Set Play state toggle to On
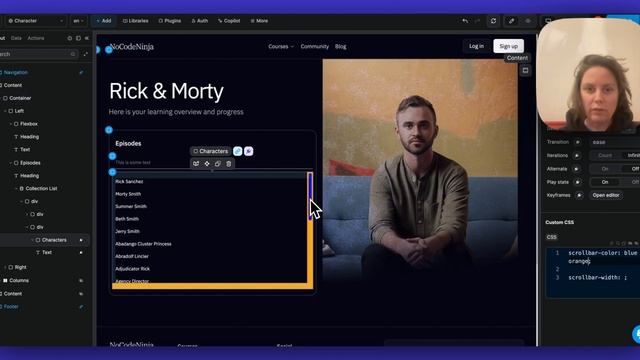640x360 pixels. 605,182
